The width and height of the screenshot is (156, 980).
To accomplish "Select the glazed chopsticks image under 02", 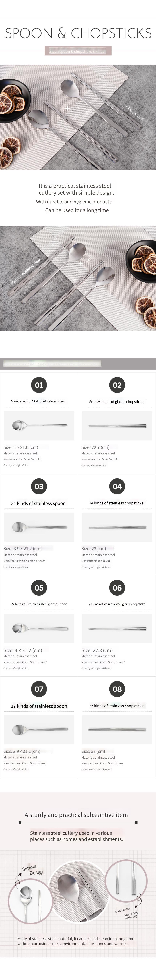I will [x=117, y=426].
